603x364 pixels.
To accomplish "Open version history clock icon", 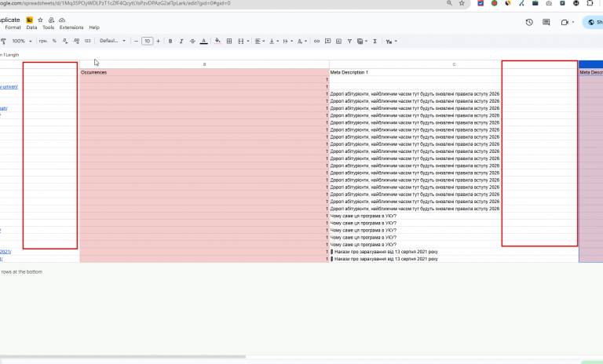I will (x=529, y=22).
